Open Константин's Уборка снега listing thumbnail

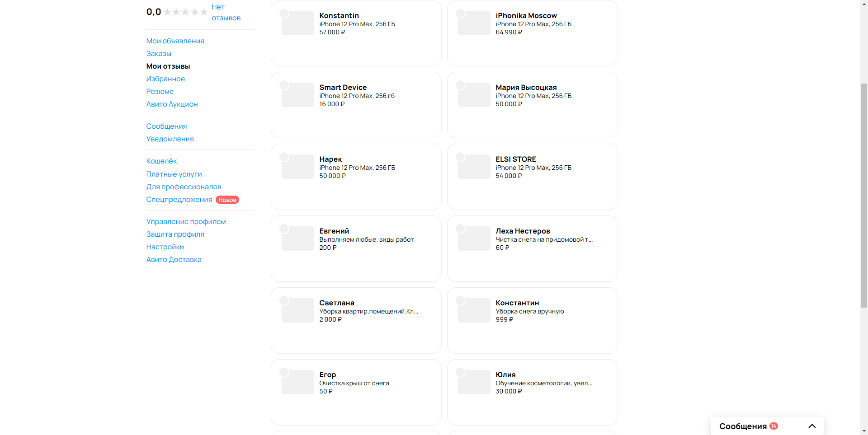(x=474, y=310)
